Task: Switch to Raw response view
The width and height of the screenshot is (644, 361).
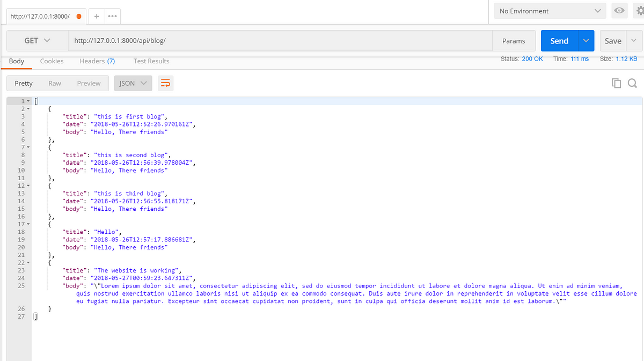Action: 55,83
